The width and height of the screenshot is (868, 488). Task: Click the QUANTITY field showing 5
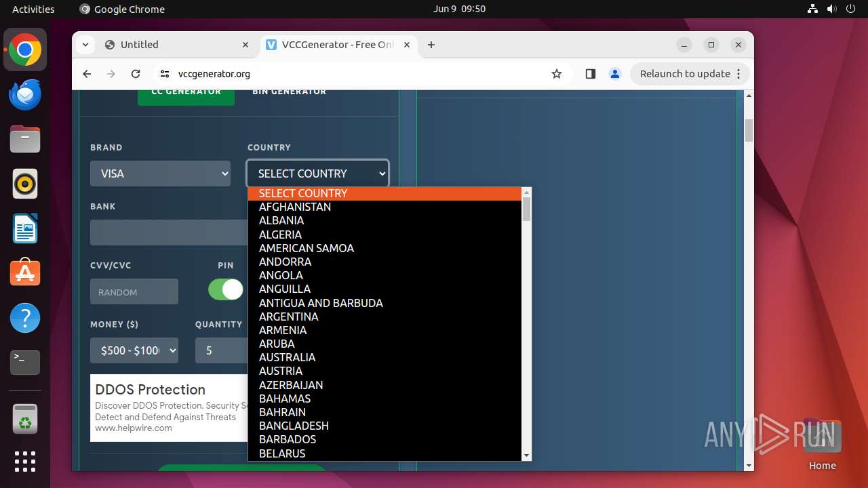coord(222,350)
